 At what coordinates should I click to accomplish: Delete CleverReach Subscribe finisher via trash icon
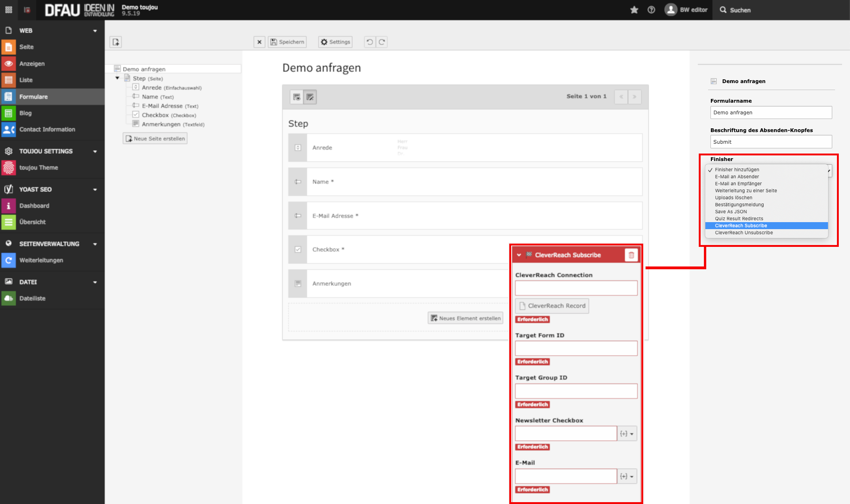coord(631,255)
